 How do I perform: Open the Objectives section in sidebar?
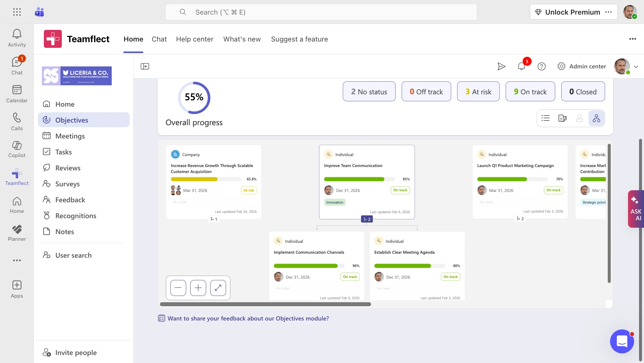(71, 120)
